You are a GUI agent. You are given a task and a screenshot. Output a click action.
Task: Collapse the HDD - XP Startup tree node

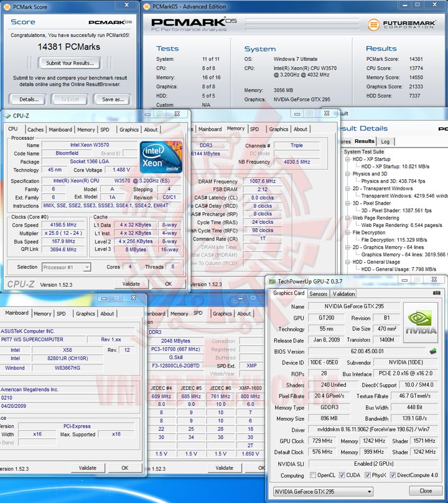347,159
